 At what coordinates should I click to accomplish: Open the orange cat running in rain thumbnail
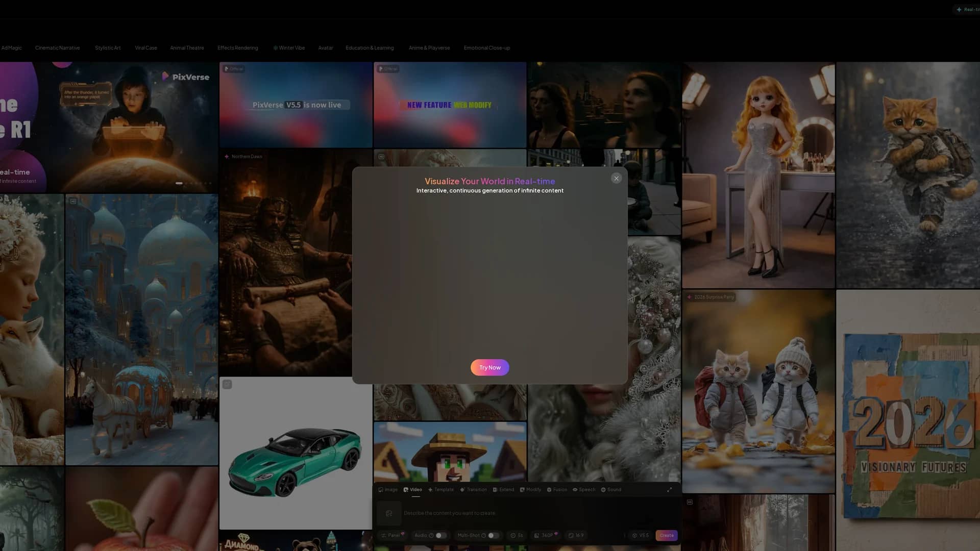[x=908, y=175]
